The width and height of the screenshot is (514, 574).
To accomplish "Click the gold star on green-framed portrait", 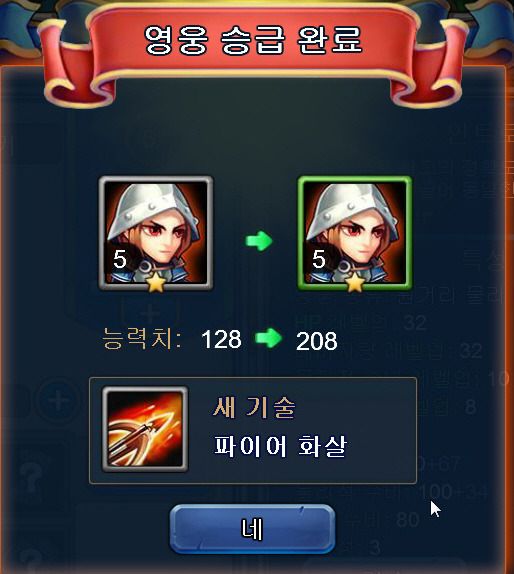I will [x=355, y=282].
